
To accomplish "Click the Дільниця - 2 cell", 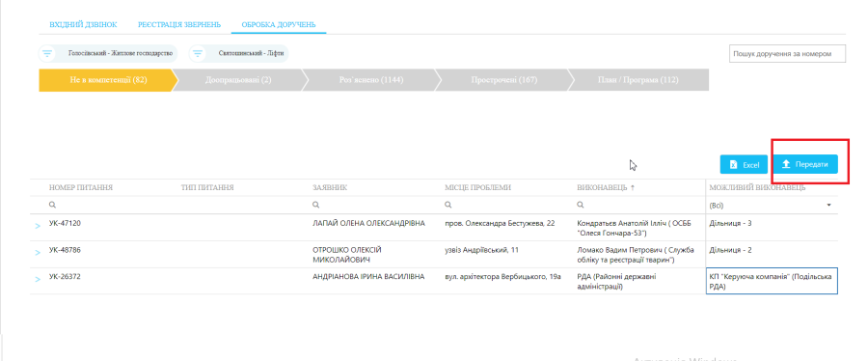I will 772,254.
